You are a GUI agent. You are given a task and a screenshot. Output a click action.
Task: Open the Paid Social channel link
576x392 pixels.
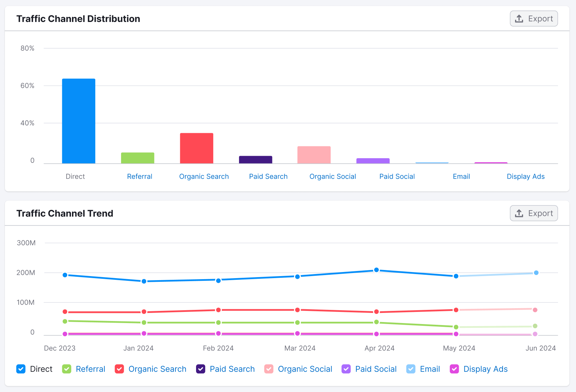[x=397, y=176]
